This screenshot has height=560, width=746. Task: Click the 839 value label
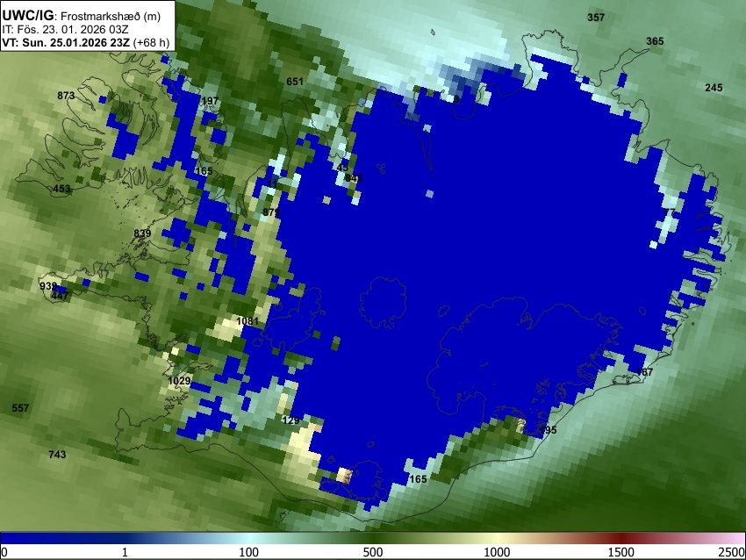[x=142, y=233]
